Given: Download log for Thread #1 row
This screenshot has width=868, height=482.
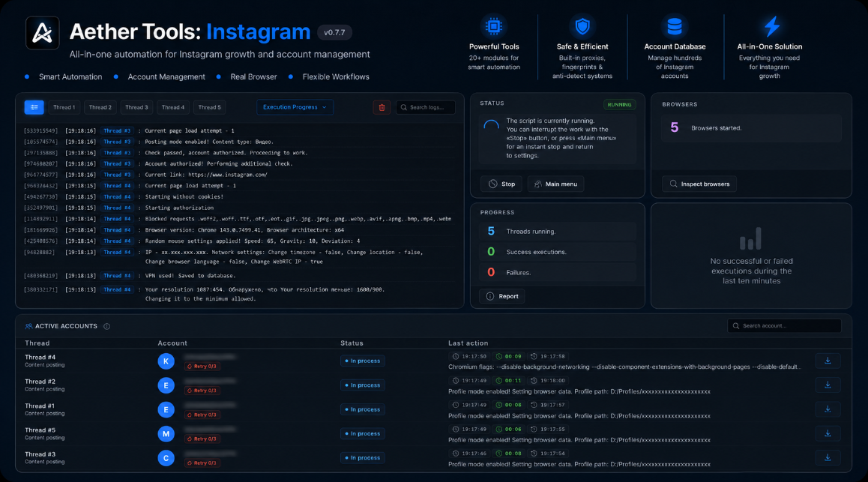Looking at the screenshot, I should coord(828,409).
